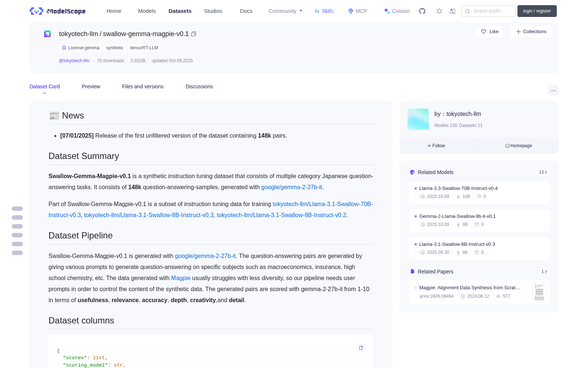
Task: Expand Related Models count 13 arrow
Action: click(543, 172)
